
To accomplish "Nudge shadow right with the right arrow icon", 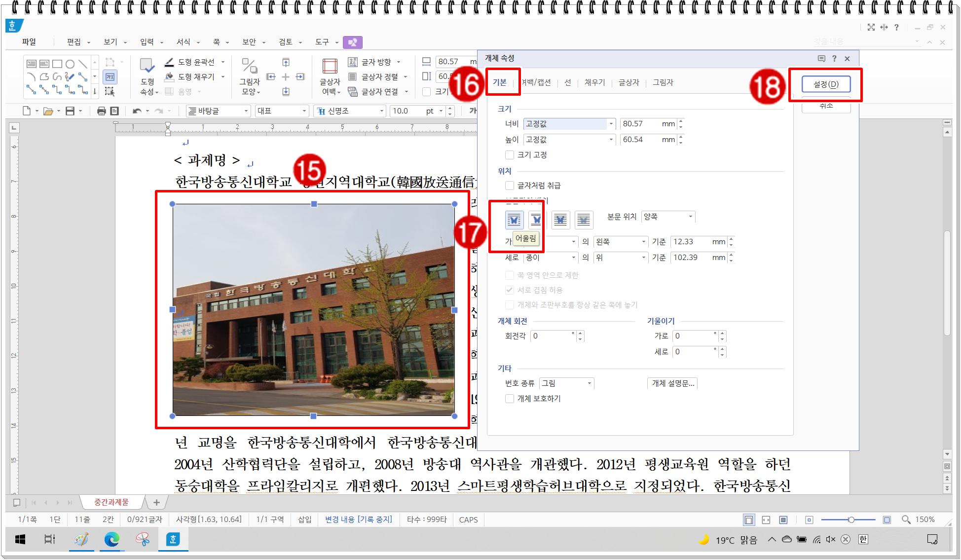I will point(300,76).
